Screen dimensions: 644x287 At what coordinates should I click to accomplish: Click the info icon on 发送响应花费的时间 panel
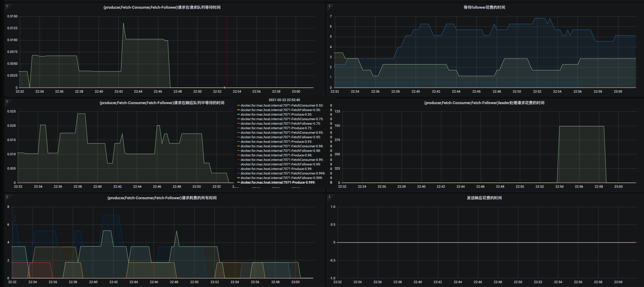[x=329, y=196]
